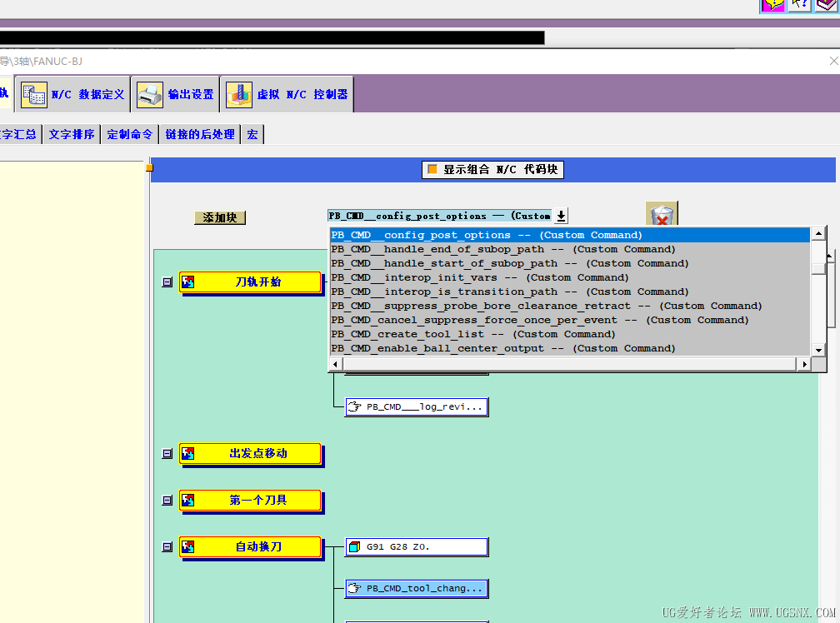
Task: Toggle 显示组合 N/C 代码块 checkbox
Action: (x=432, y=169)
